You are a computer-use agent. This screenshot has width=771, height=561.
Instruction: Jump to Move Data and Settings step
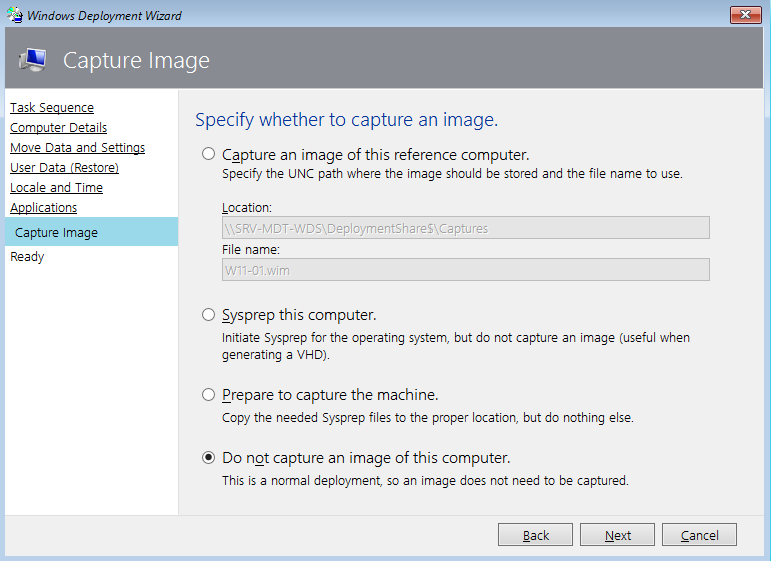78,148
